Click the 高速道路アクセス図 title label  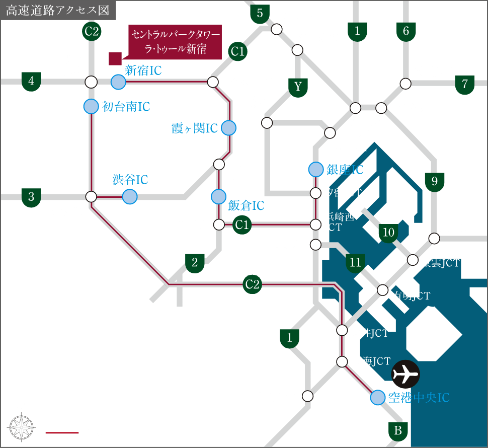coord(58,10)
